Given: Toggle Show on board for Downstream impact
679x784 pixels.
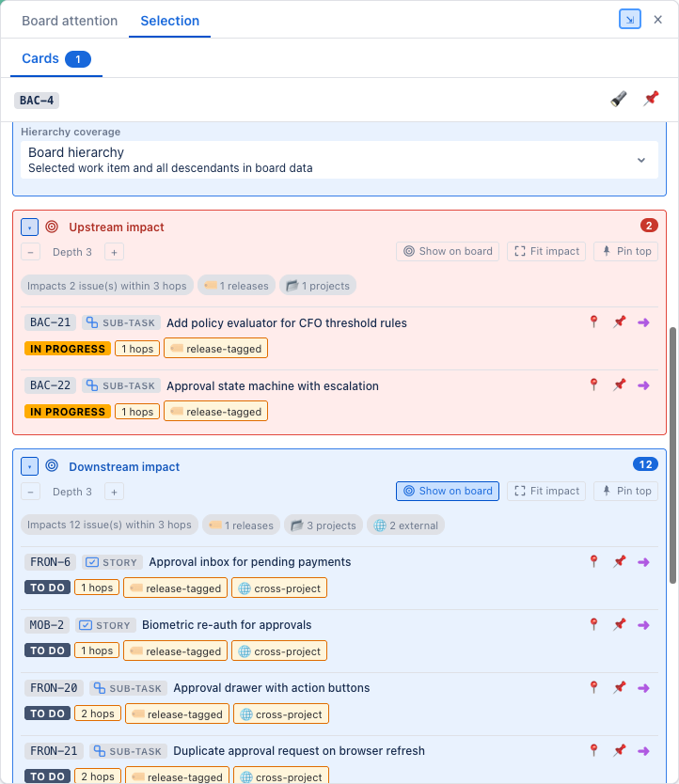Looking at the screenshot, I should (x=448, y=491).
